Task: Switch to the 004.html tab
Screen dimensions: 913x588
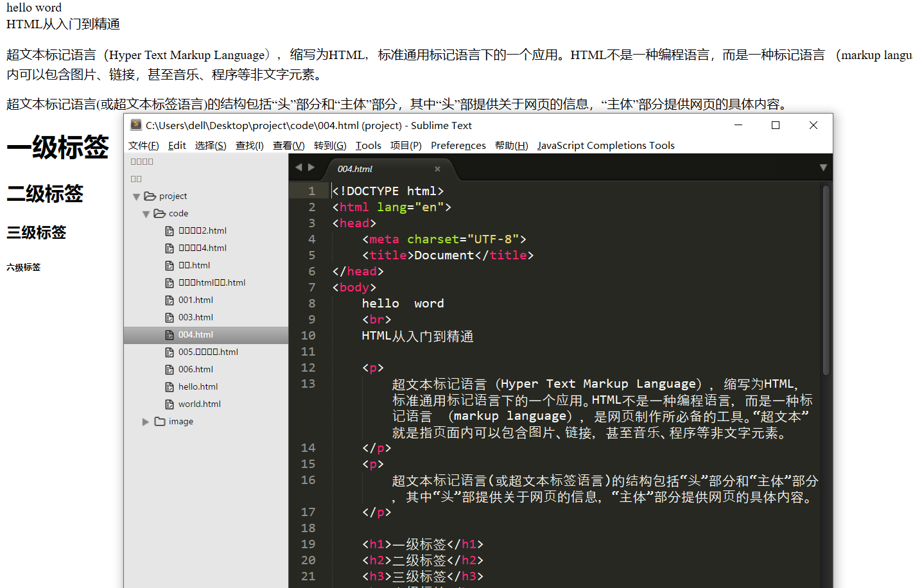Action: point(355,169)
